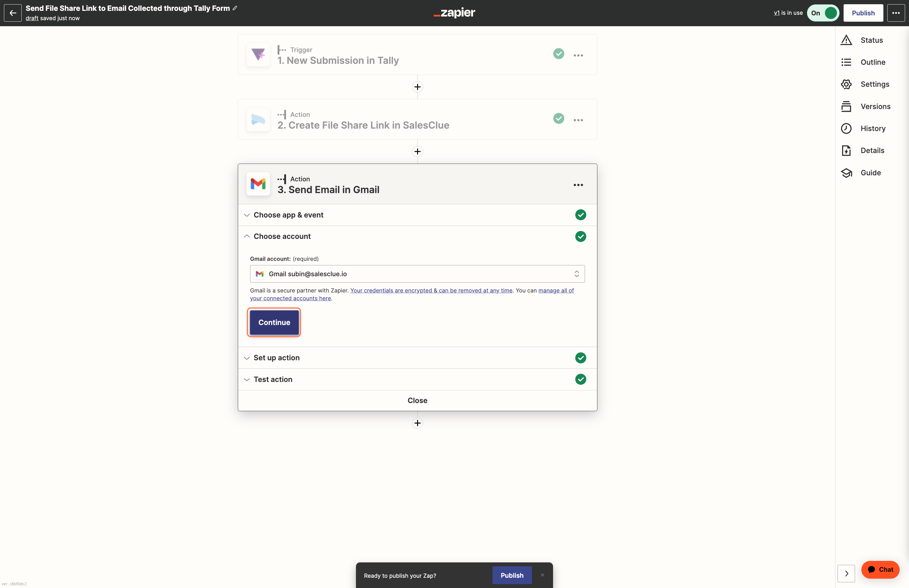Click Tally trigger success checkmark

[558, 54]
